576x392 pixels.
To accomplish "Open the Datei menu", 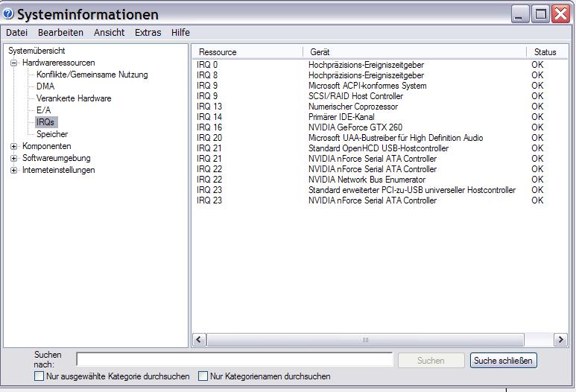I will pos(17,33).
